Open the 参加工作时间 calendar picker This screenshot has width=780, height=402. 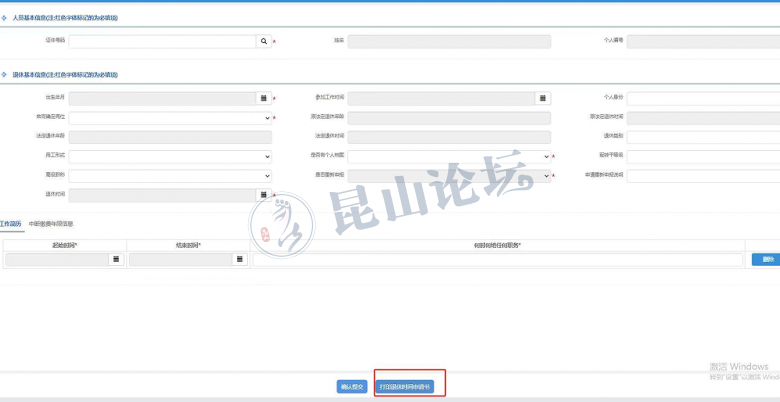pos(542,98)
